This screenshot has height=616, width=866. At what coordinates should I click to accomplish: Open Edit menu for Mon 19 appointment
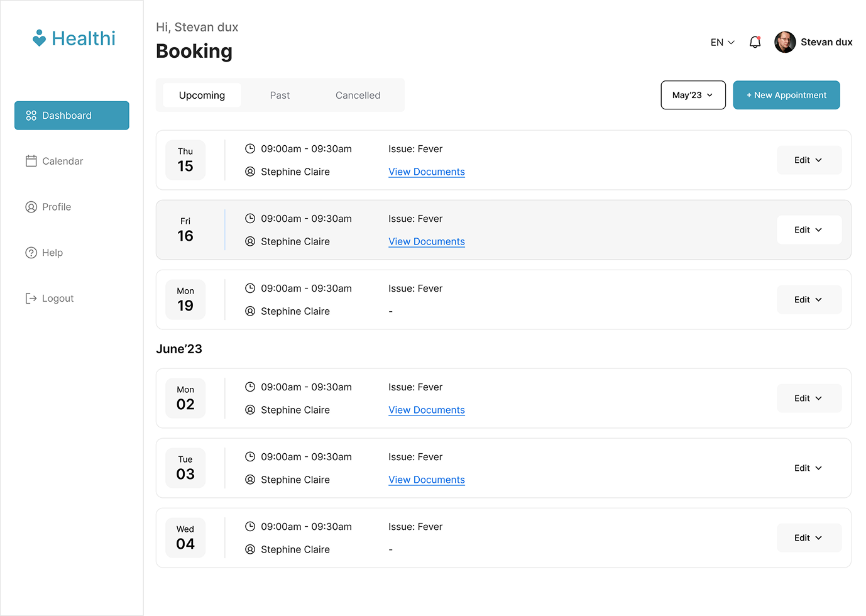808,300
